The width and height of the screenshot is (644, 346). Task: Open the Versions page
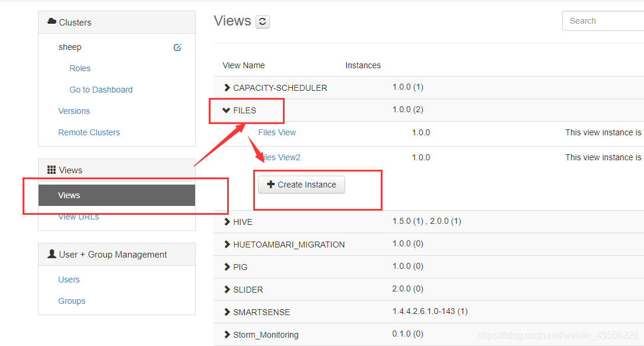point(74,111)
